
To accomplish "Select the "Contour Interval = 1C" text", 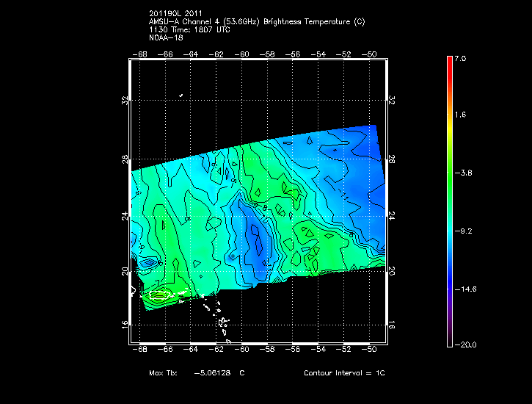I will point(343,373).
